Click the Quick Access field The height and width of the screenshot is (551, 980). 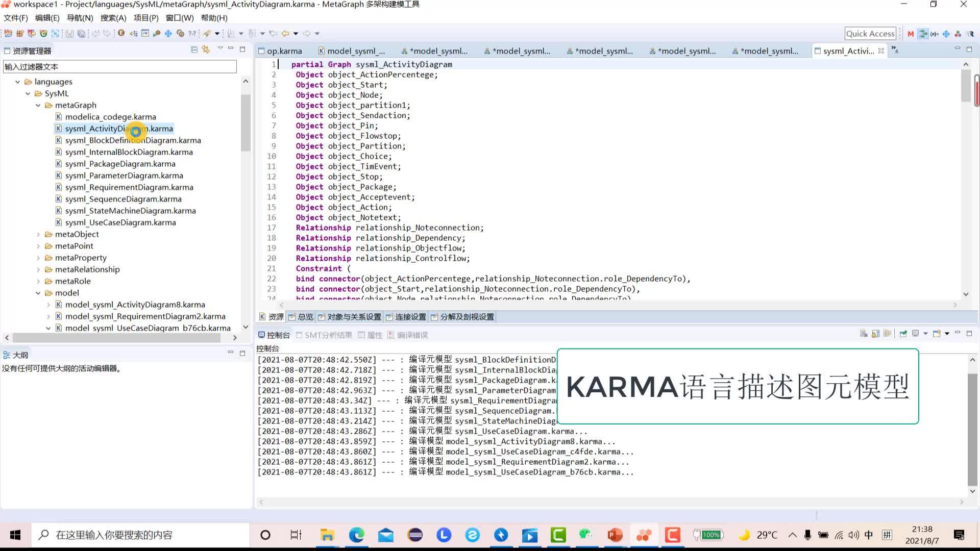[x=870, y=34]
